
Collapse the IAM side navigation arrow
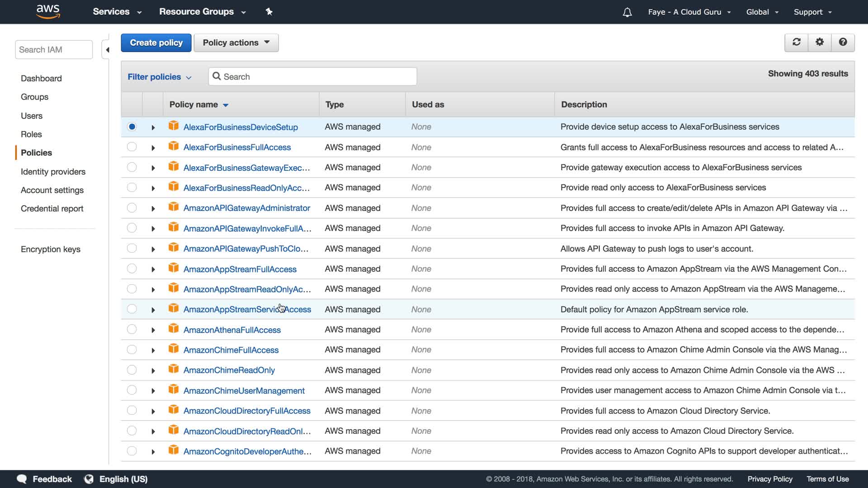tap(107, 50)
